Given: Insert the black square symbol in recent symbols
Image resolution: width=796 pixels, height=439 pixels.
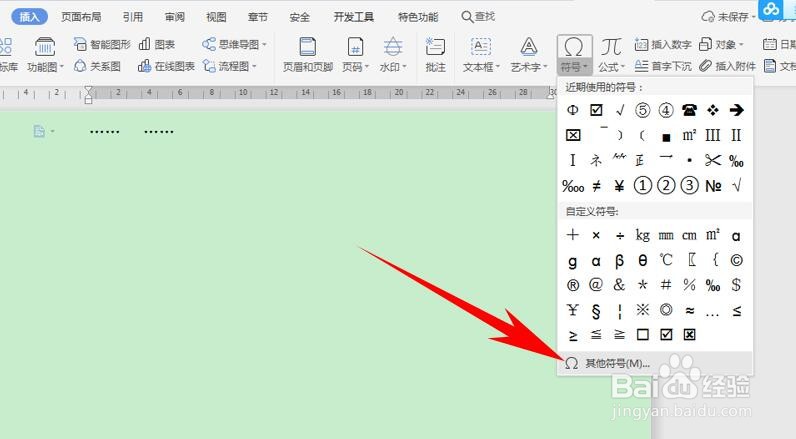Looking at the screenshot, I should click(x=666, y=136).
